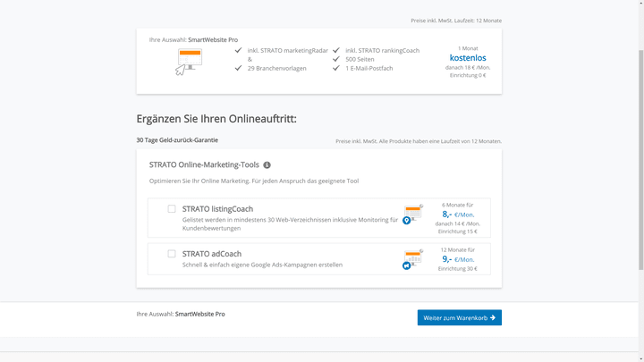This screenshot has height=362, width=644.
Task: Click 'Optimieren Sie Ihr Online Marketing' subtitle
Action: click(254, 181)
